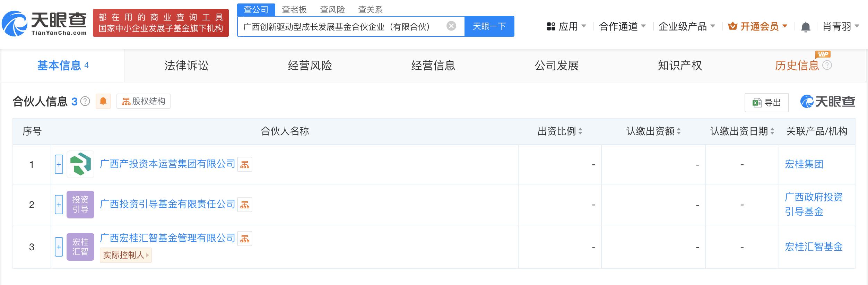
Task: Click the help icon next to 历史信息
Action: click(827, 65)
